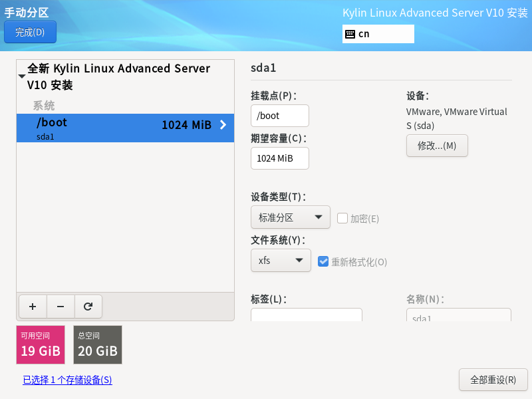Click the VMware, VMware Virtual S (sda) device text
Viewport: 532px width, 399px height.
(456, 118)
